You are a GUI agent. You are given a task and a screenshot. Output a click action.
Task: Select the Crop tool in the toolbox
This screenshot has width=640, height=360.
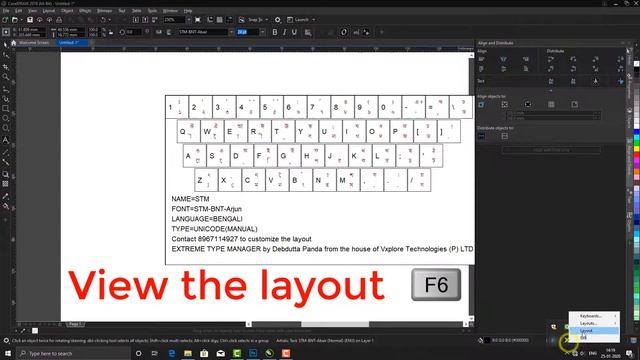(5, 66)
